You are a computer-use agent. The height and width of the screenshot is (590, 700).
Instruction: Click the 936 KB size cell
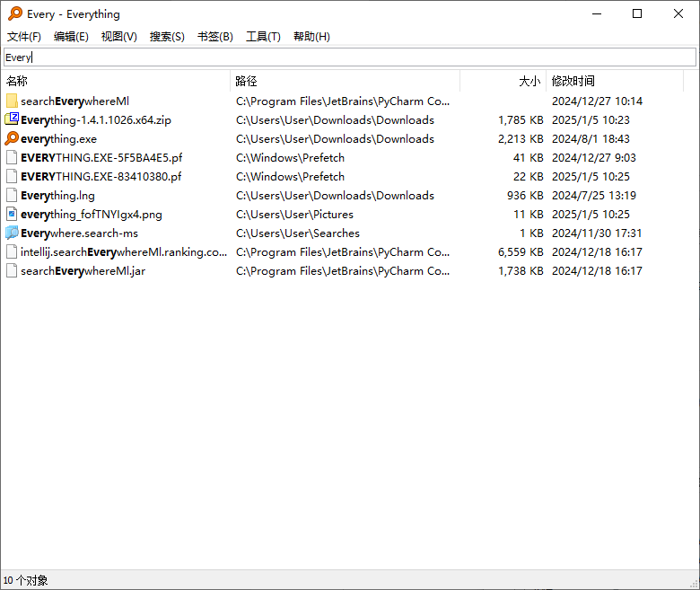[x=525, y=196]
